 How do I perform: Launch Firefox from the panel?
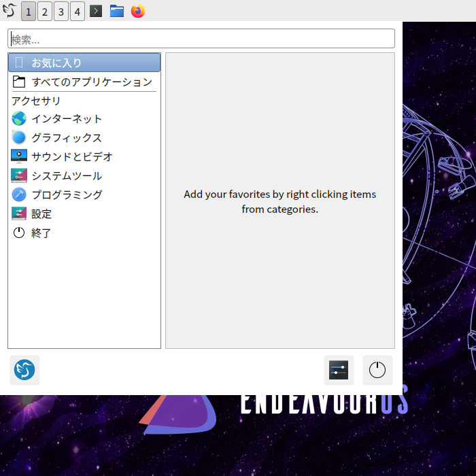138,11
